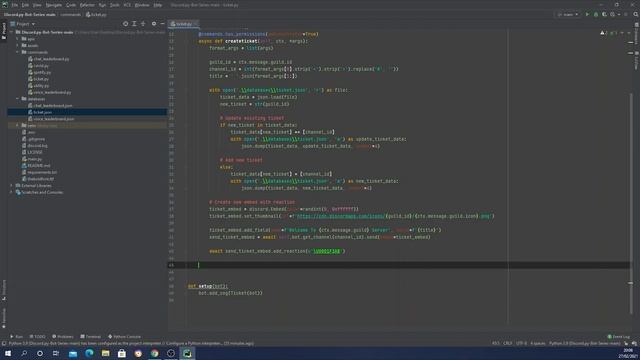Open the Event Log
Screen dimensions: 640x360
click(619, 337)
